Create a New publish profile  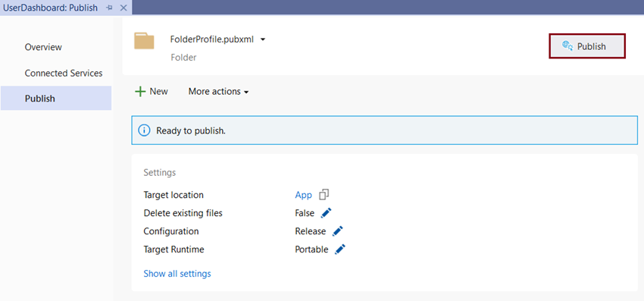pyautogui.click(x=151, y=91)
